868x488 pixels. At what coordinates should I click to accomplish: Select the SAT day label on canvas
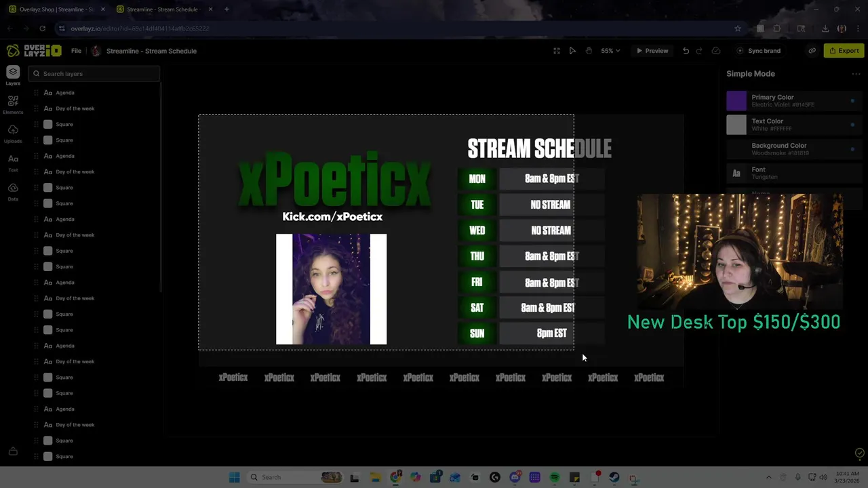coord(477,308)
